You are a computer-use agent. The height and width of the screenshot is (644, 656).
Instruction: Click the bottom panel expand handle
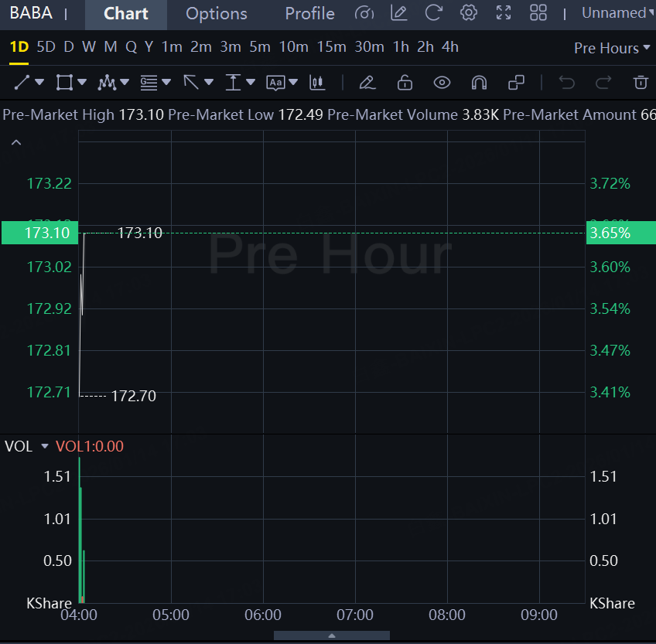[332, 635]
